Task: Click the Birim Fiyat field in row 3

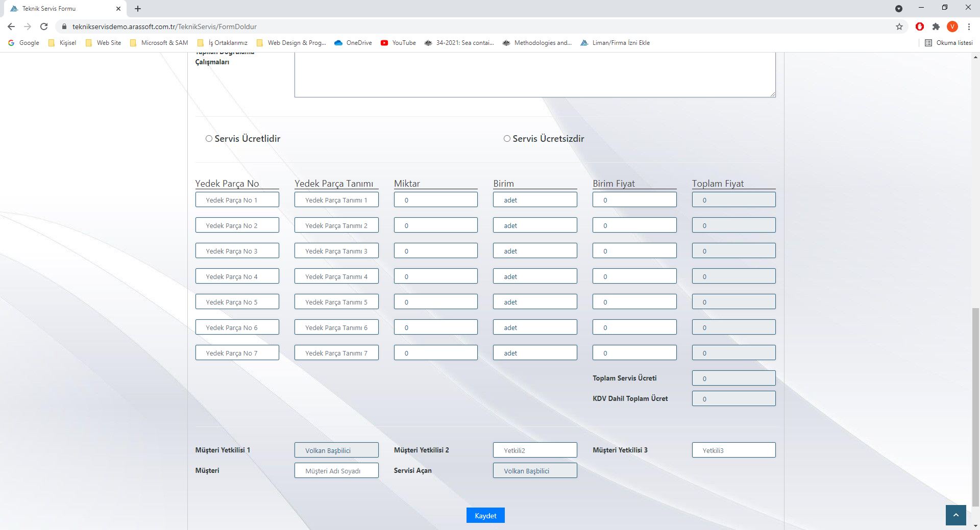Action: (x=634, y=250)
